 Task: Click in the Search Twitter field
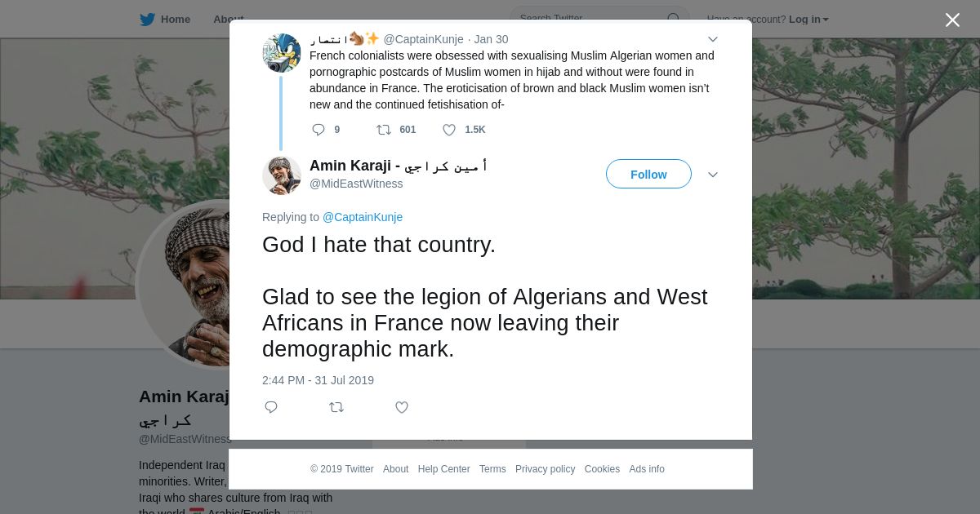[588, 19]
